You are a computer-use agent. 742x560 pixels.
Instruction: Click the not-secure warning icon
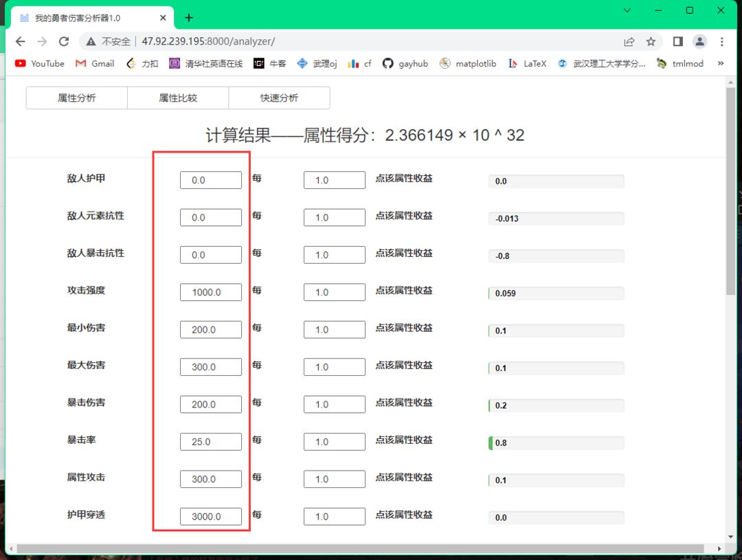(x=91, y=42)
